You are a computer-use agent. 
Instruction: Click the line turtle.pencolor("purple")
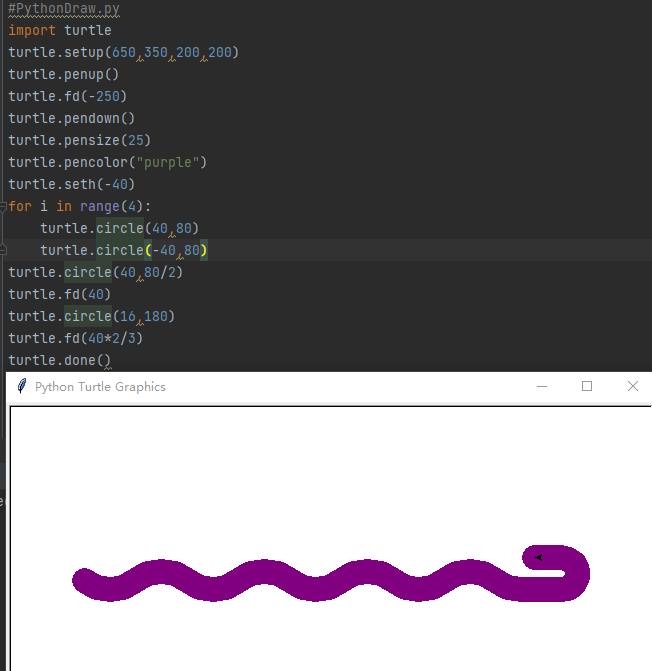click(x=107, y=163)
